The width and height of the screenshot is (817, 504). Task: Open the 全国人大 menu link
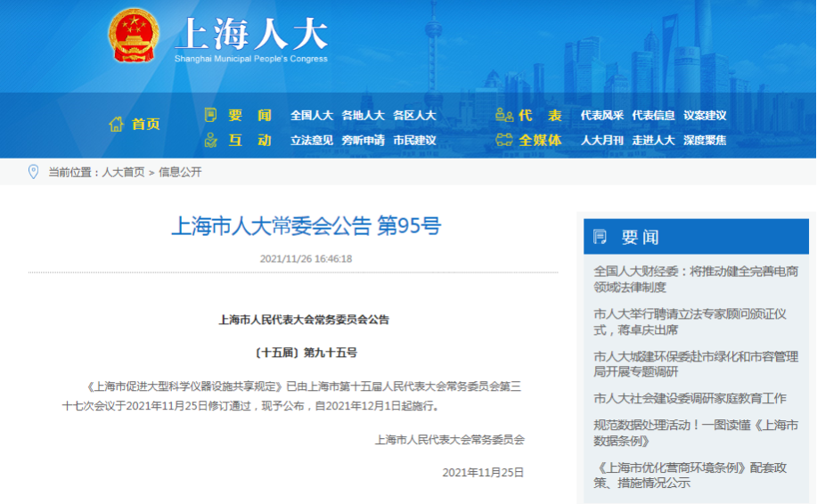point(312,115)
